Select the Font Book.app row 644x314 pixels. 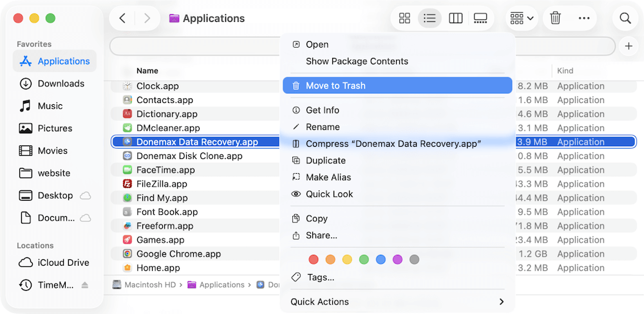[373, 212]
